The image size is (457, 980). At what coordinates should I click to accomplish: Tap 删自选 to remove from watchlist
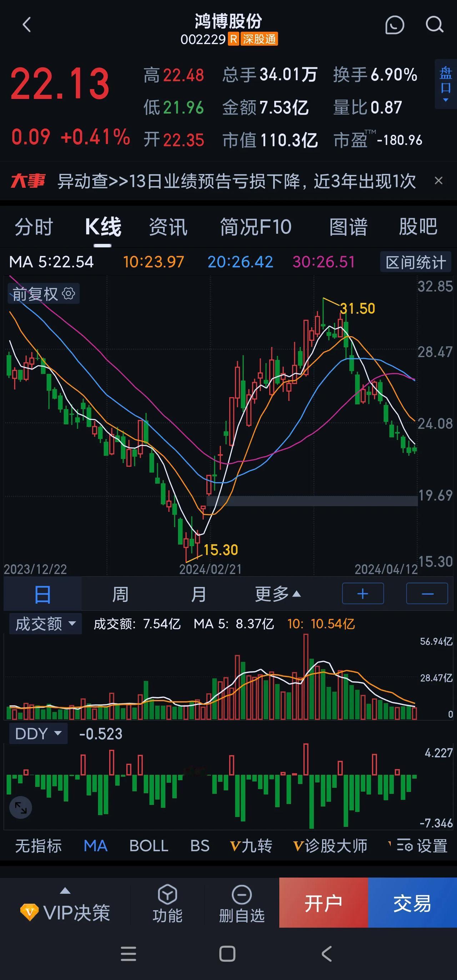242,904
